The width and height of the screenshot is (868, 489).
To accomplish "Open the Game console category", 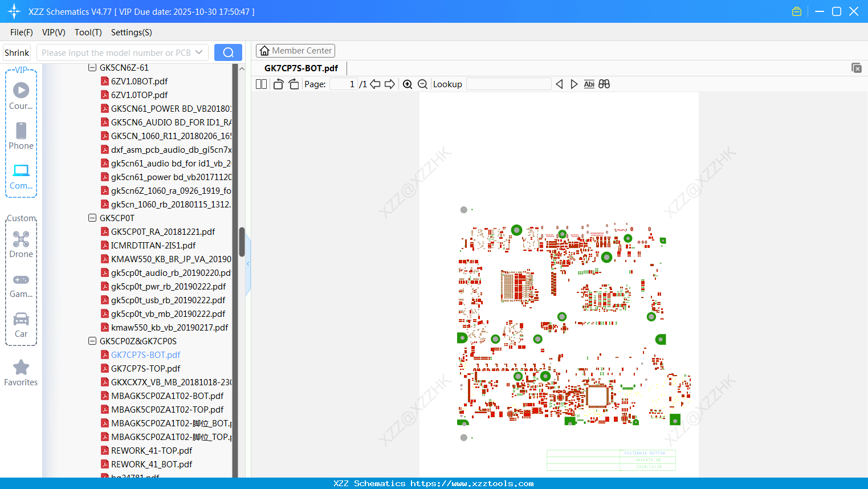I will [x=21, y=285].
